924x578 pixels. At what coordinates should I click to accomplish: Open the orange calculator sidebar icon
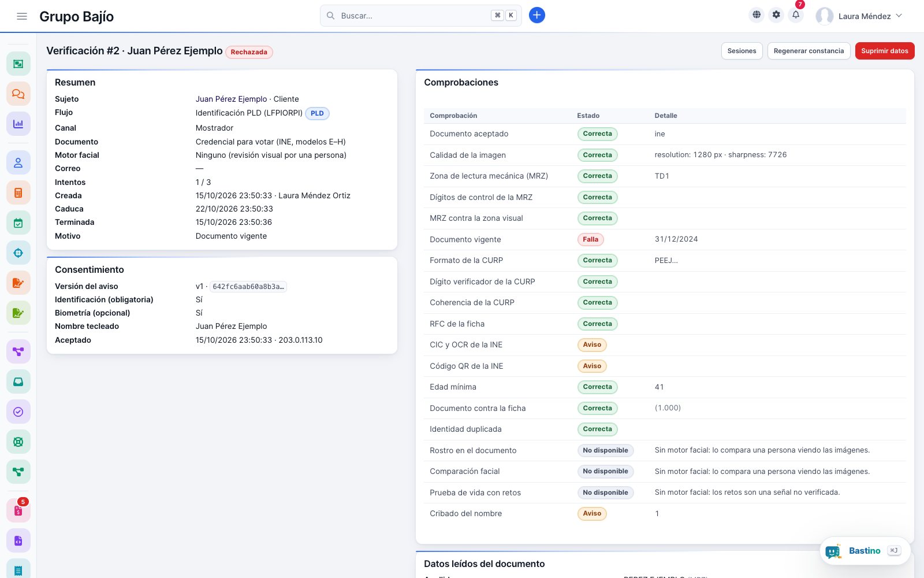click(18, 193)
